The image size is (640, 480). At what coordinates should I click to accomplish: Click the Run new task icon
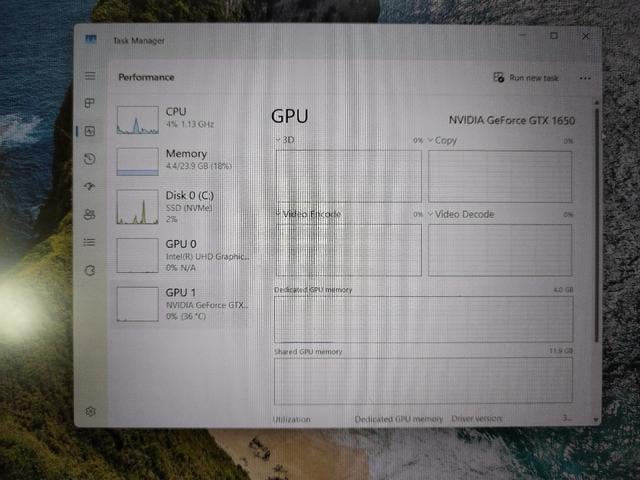498,77
